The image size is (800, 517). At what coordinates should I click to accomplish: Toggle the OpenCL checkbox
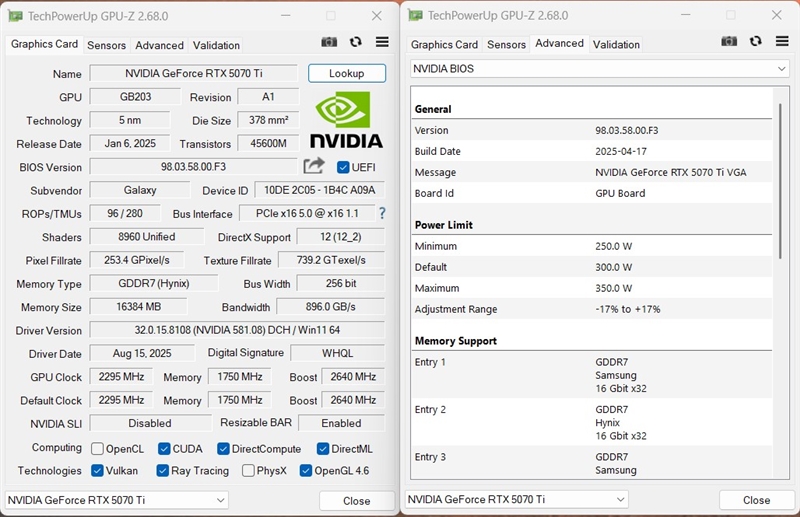pos(98,449)
